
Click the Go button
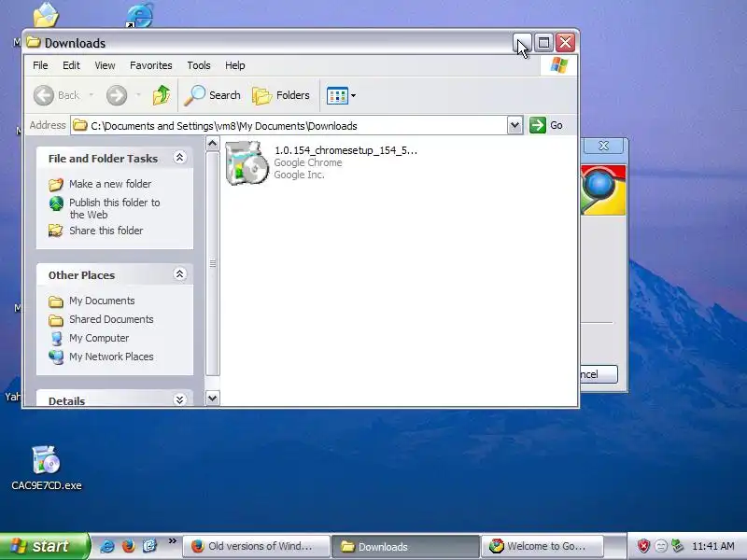coord(546,125)
